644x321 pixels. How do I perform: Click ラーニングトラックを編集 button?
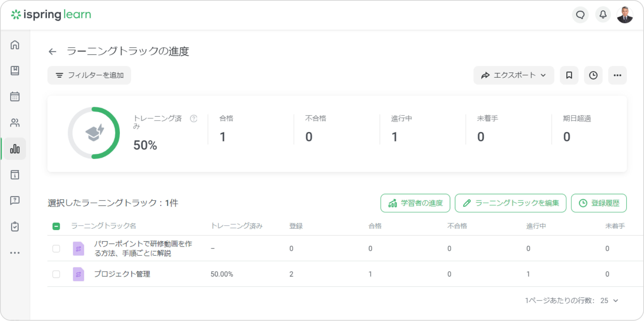(511, 203)
